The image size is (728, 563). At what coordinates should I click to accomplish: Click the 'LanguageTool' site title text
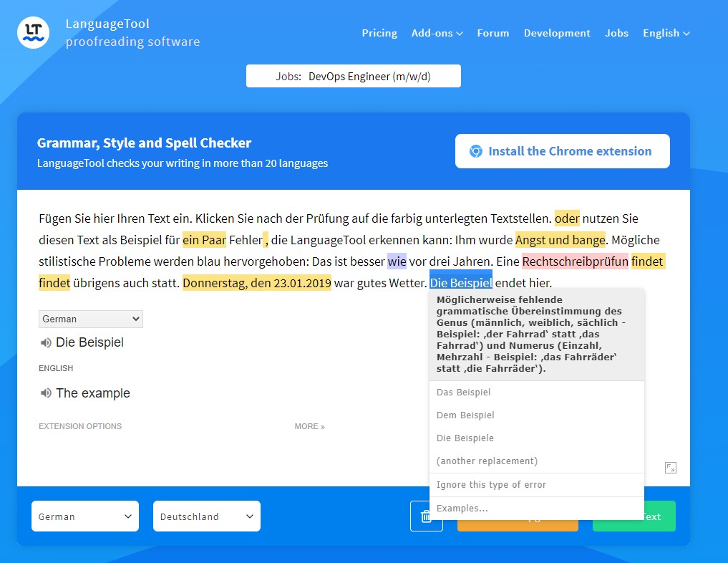tap(107, 24)
